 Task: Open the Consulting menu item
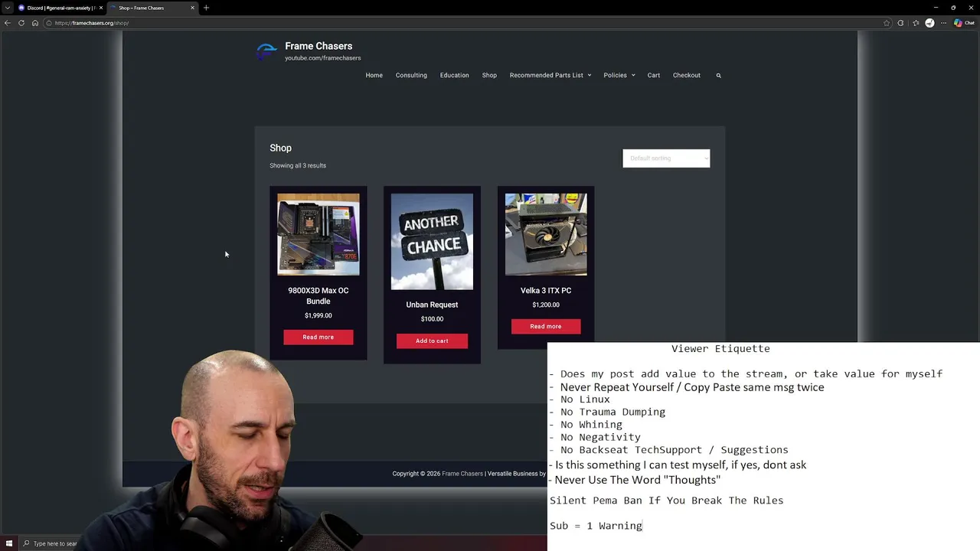[411, 75]
